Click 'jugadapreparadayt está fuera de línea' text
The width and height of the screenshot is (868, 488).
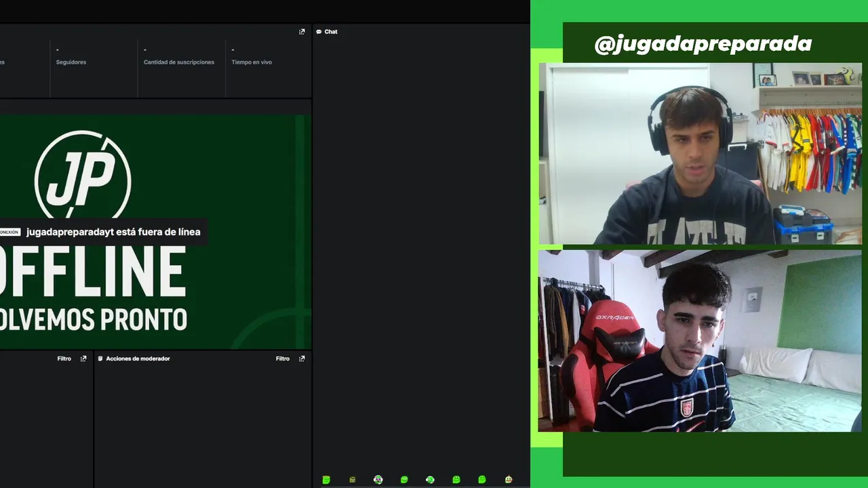point(113,232)
